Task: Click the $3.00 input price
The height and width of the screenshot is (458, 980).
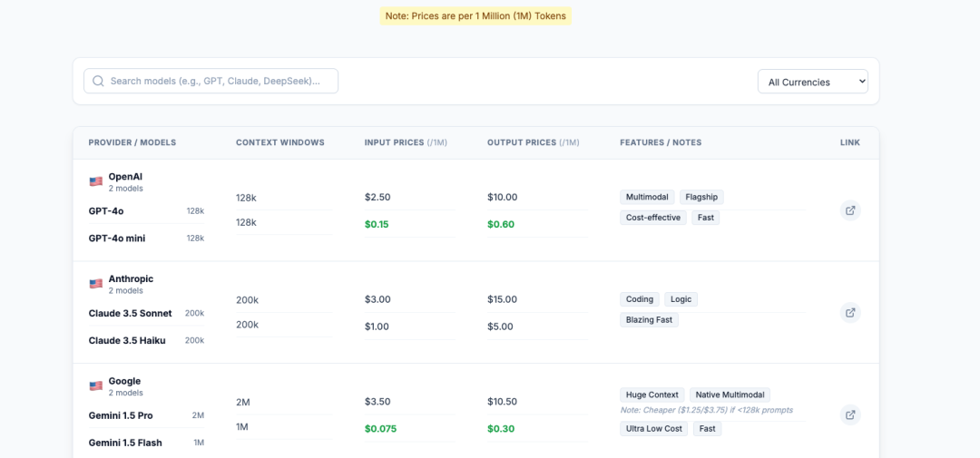Action: [x=377, y=299]
